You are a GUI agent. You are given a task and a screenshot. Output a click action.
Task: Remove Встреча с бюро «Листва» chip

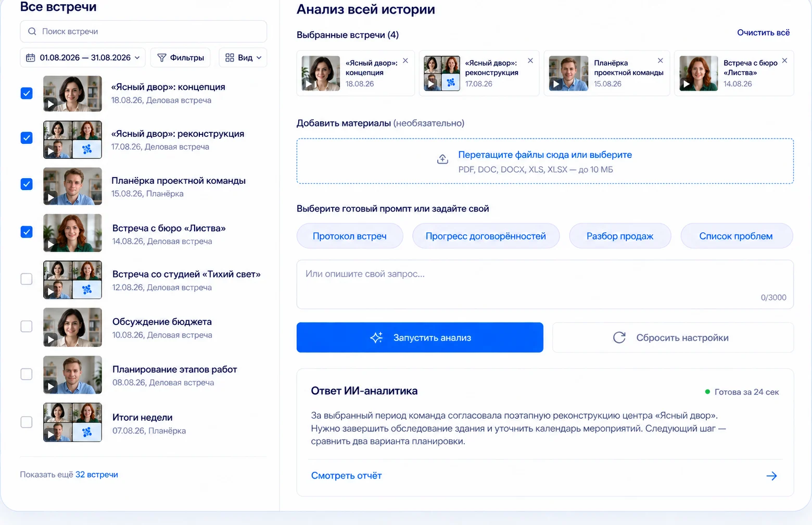click(x=784, y=61)
